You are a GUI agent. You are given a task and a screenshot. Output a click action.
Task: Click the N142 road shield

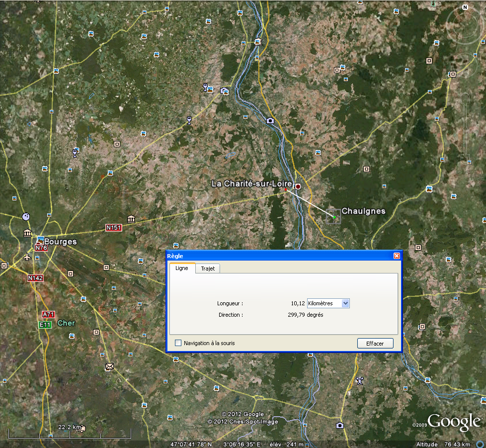[x=35, y=278]
